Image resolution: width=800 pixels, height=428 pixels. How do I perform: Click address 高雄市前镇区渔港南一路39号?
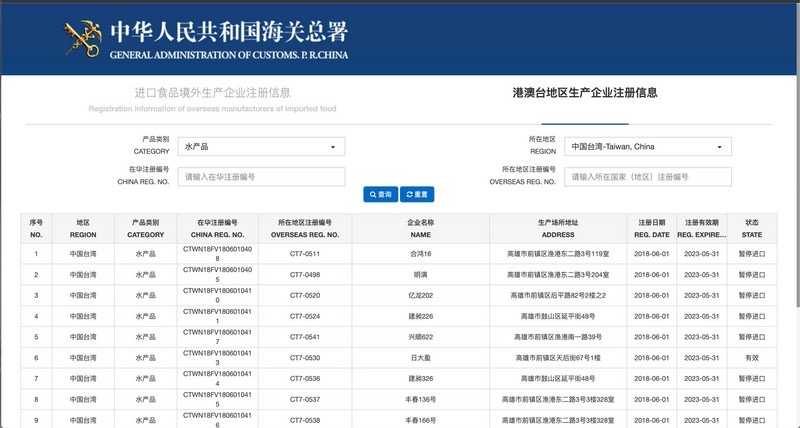pos(558,337)
